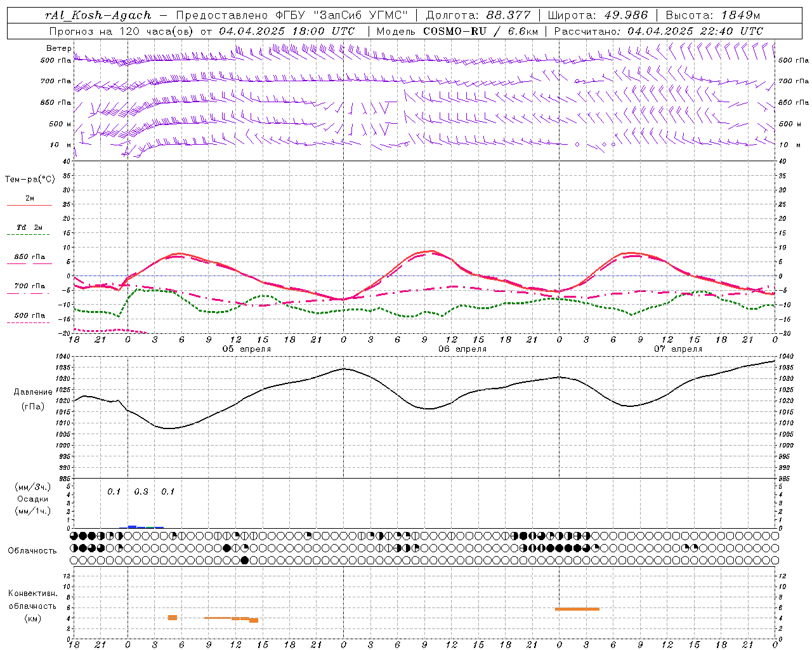Click the 07 апреля date label
812x650 pixels.
[x=678, y=349]
